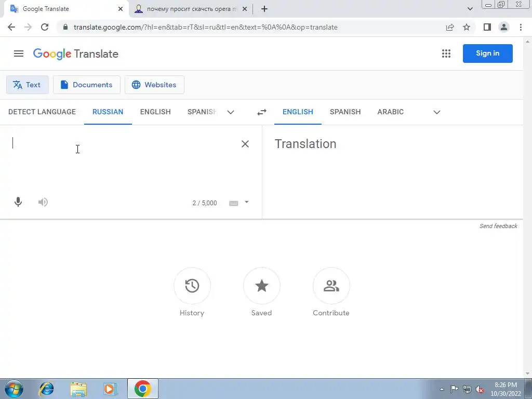Viewport: 532px width, 399px height.
Task: Go forward in browser history
Action: (x=28, y=27)
